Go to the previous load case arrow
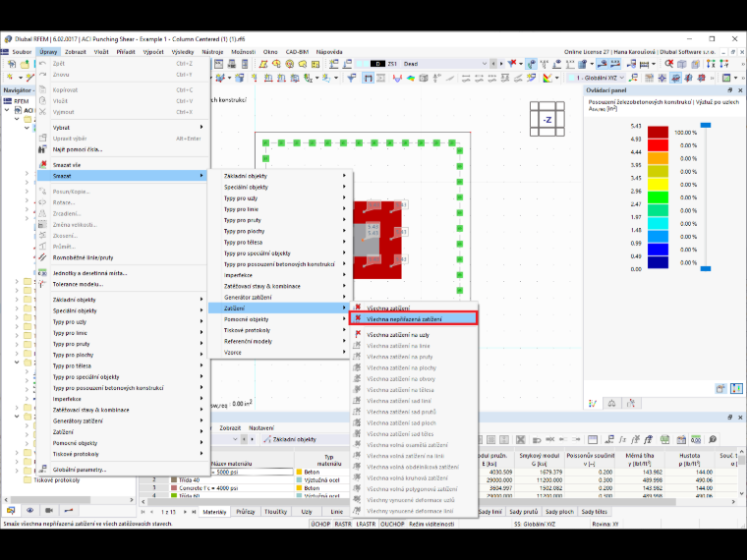747x560 pixels. [x=493, y=63]
